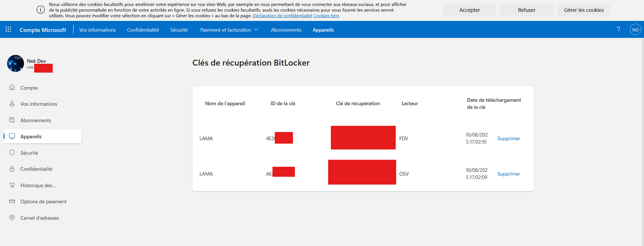The width and height of the screenshot is (644, 246).
Task: Accept cookies with the Accepter button
Action: (x=469, y=10)
